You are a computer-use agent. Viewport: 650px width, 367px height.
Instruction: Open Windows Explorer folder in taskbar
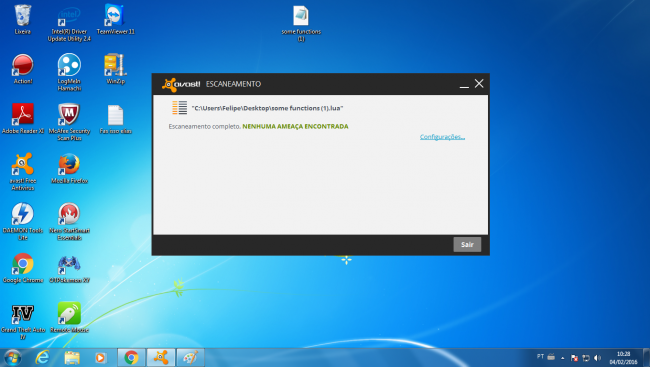pyautogui.click(x=72, y=357)
